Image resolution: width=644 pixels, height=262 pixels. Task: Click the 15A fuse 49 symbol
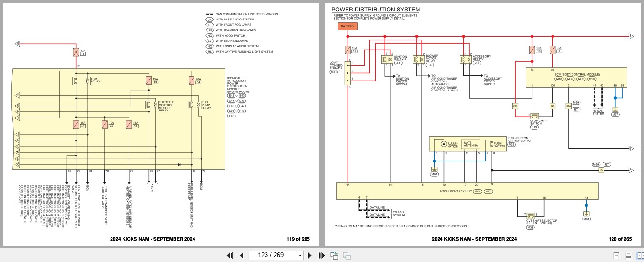(149, 81)
